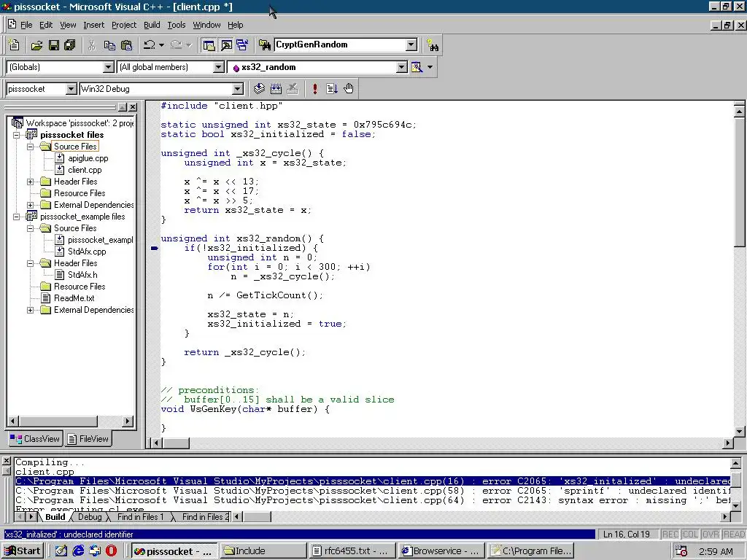Click the Find in Files icon
Viewport: 747px width, 560px height.
click(264, 45)
